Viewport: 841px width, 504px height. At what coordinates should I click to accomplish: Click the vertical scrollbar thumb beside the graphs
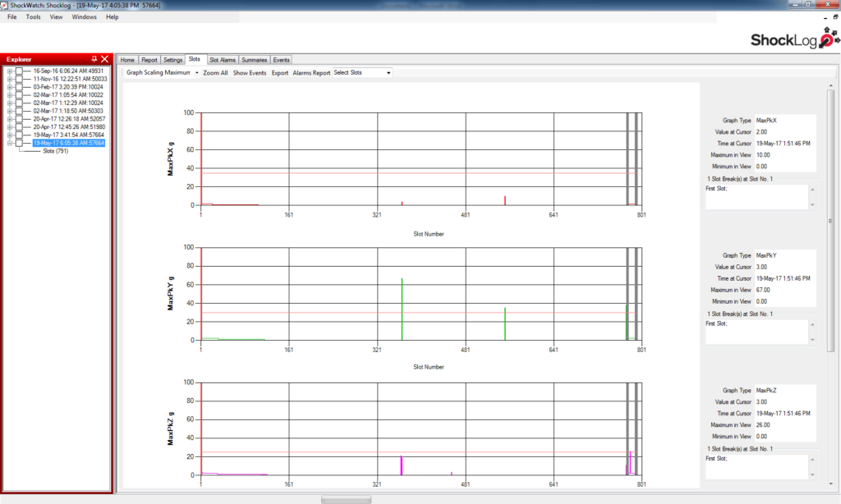[831, 220]
